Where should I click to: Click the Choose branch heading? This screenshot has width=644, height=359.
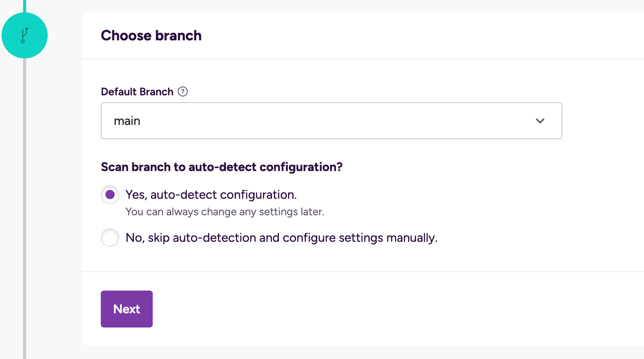tap(151, 35)
